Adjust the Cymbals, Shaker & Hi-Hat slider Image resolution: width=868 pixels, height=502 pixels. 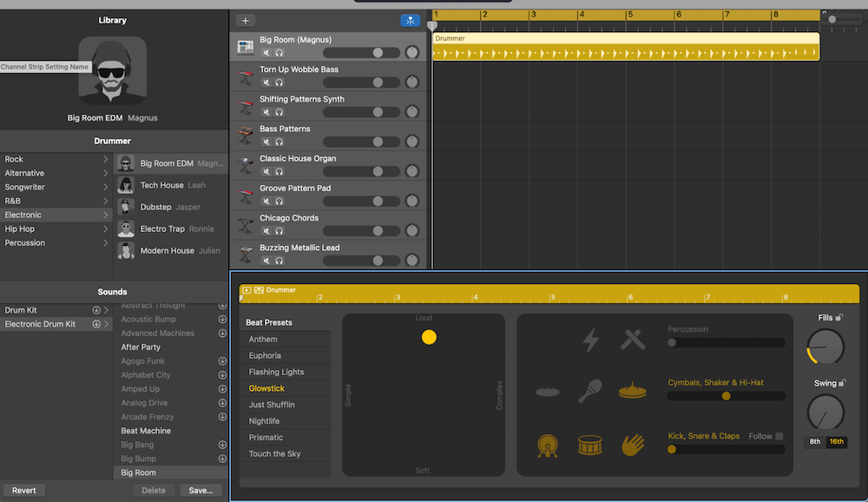click(726, 396)
